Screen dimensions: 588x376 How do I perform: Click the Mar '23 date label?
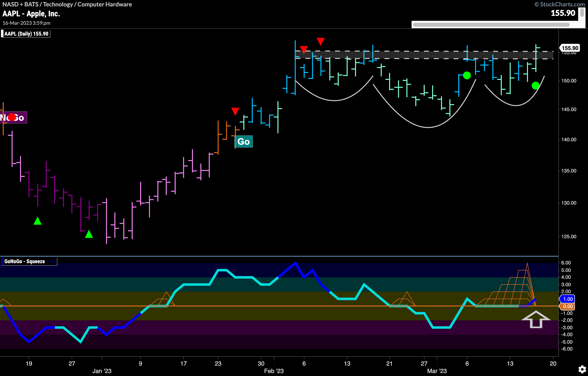coord(437,371)
